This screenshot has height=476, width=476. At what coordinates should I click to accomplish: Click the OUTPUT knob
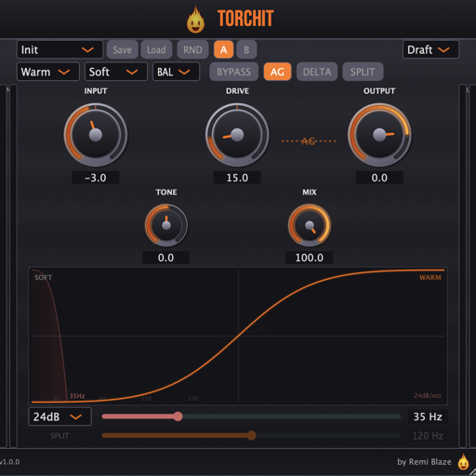379,135
